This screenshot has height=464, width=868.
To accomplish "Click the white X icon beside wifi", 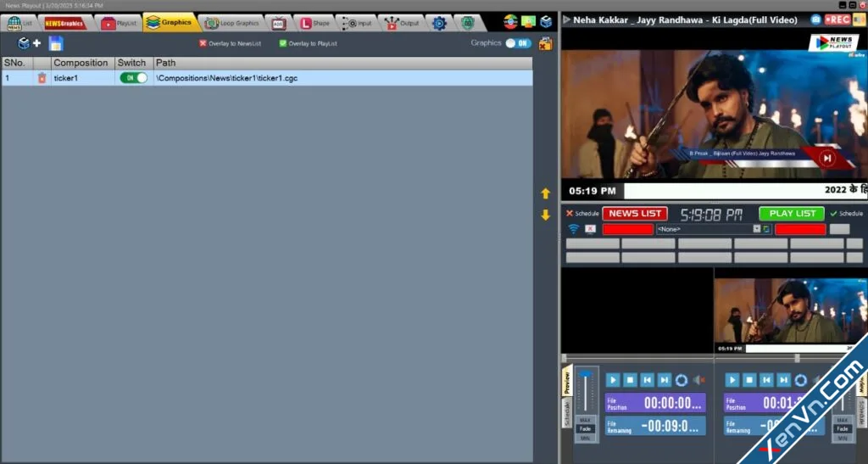I will click(590, 229).
